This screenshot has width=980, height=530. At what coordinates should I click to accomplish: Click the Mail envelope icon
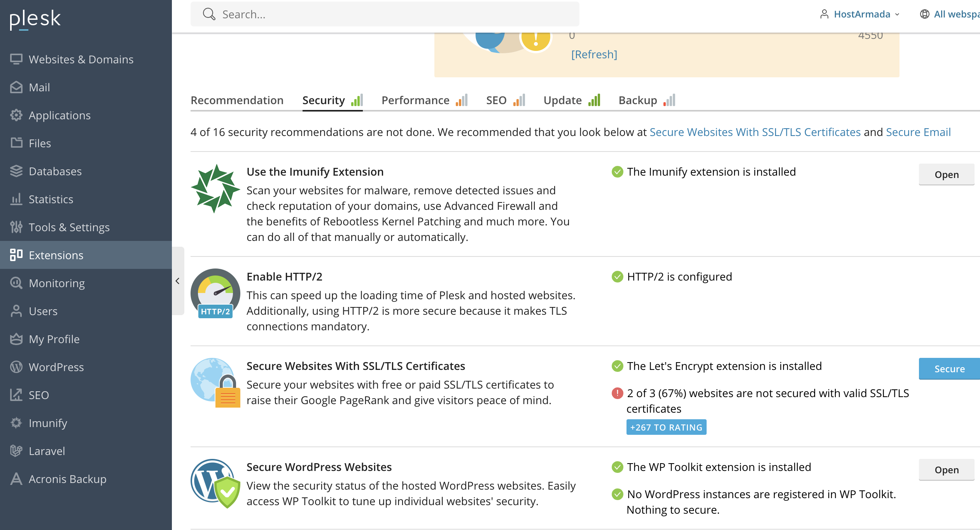click(x=16, y=87)
